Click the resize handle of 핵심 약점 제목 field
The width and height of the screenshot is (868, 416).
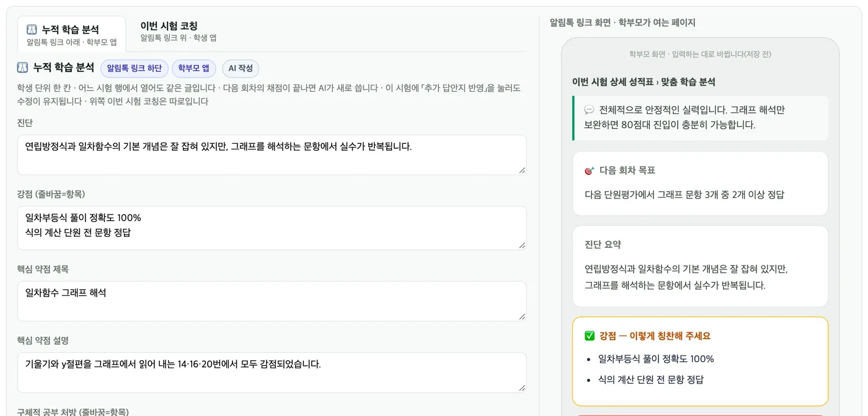coord(522,317)
